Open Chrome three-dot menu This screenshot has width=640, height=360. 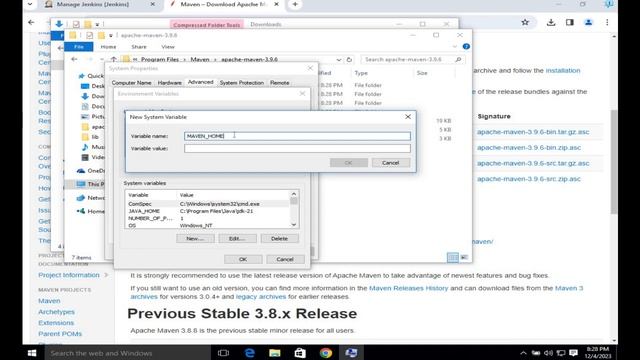tap(607, 22)
